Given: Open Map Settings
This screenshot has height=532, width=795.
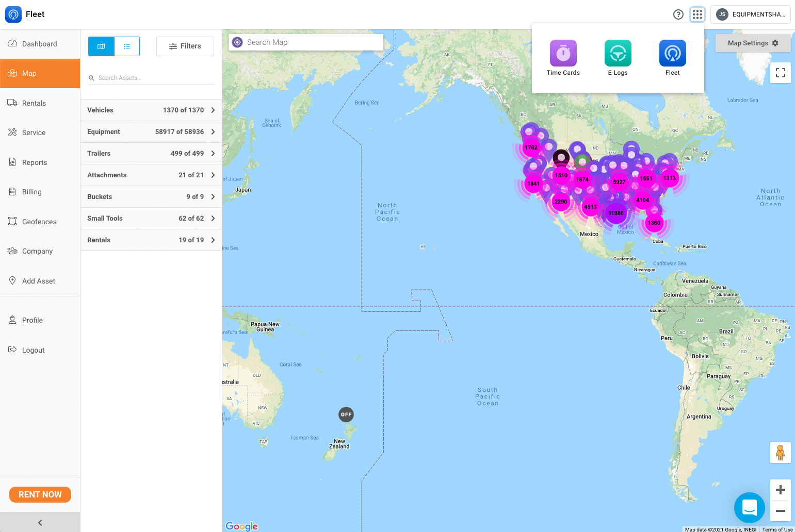Looking at the screenshot, I should (x=753, y=43).
